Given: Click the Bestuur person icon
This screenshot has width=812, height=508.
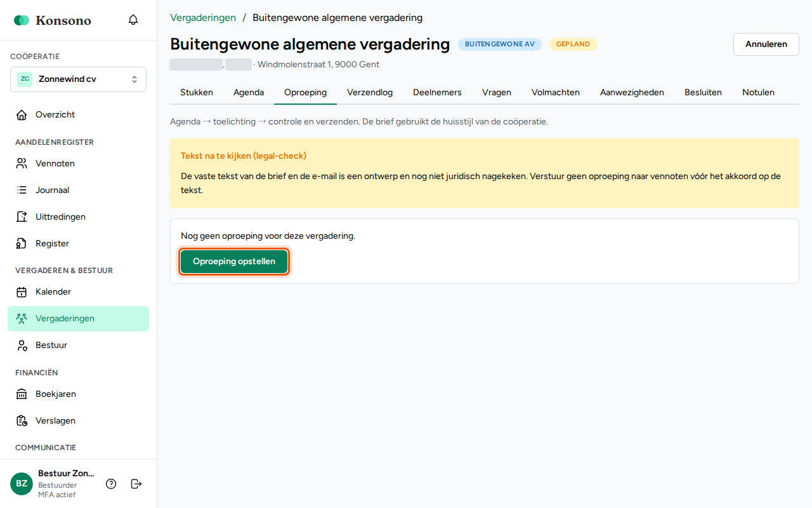Looking at the screenshot, I should tap(22, 345).
